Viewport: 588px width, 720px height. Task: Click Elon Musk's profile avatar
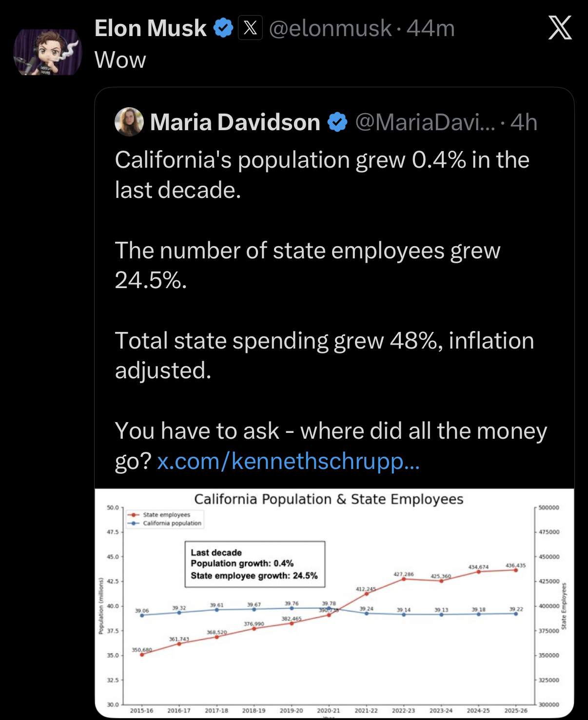(47, 52)
